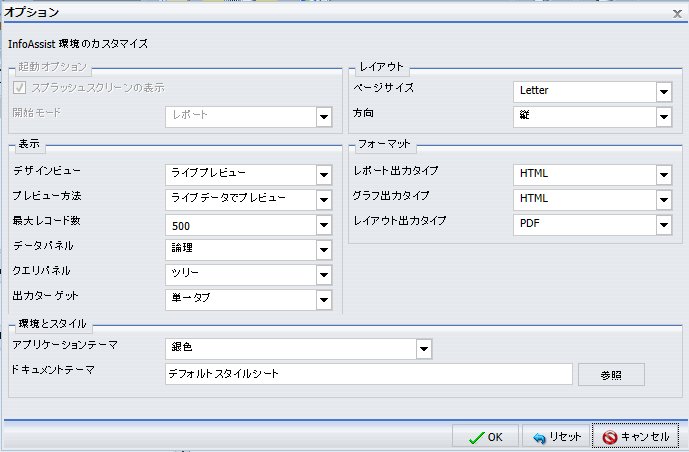Expand the グラフ出力タイプ dropdown arrow
689x452 pixels.
click(664, 200)
